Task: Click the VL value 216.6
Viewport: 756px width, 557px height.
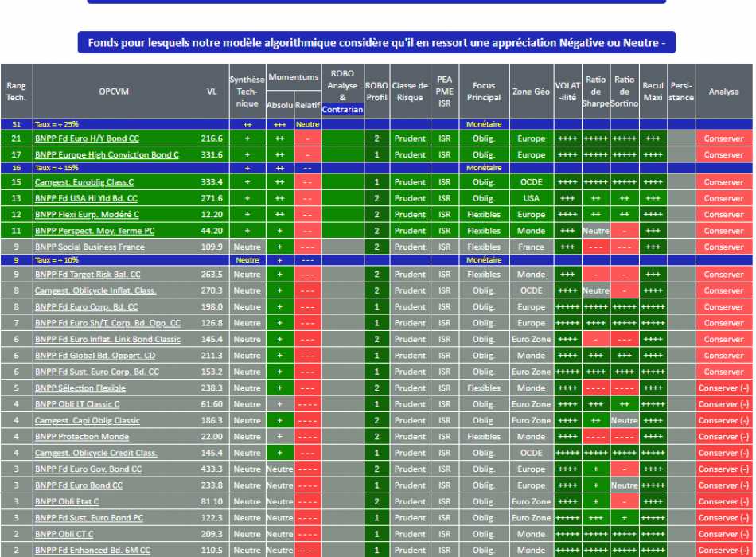Action: (x=212, y=138)
